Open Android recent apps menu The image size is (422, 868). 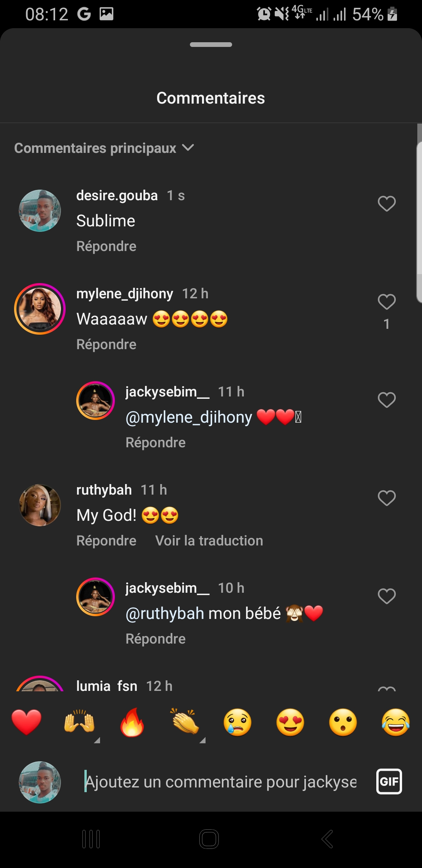point(91,839)
